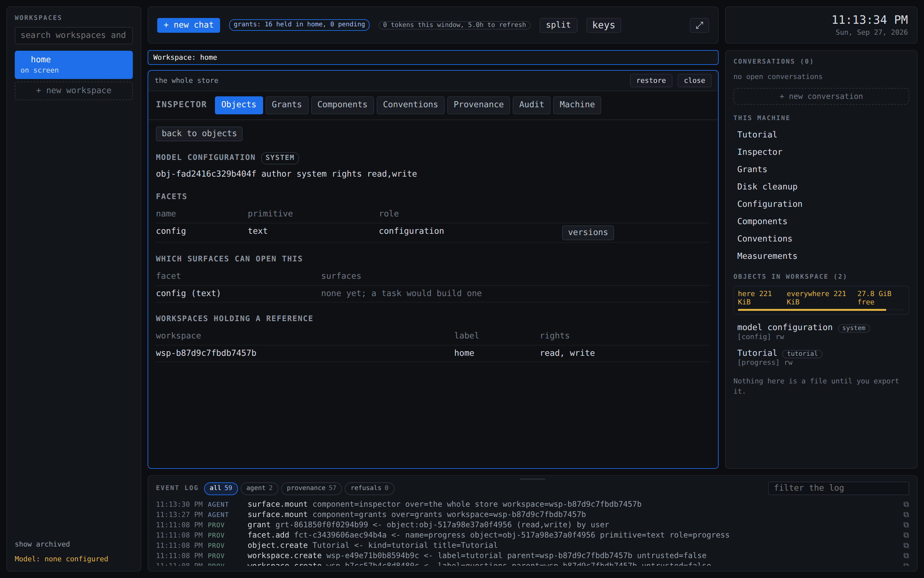This screenshot has width=924, height=578.
Task: Filter event log to agent 2
Action: (x=259, y=488)
